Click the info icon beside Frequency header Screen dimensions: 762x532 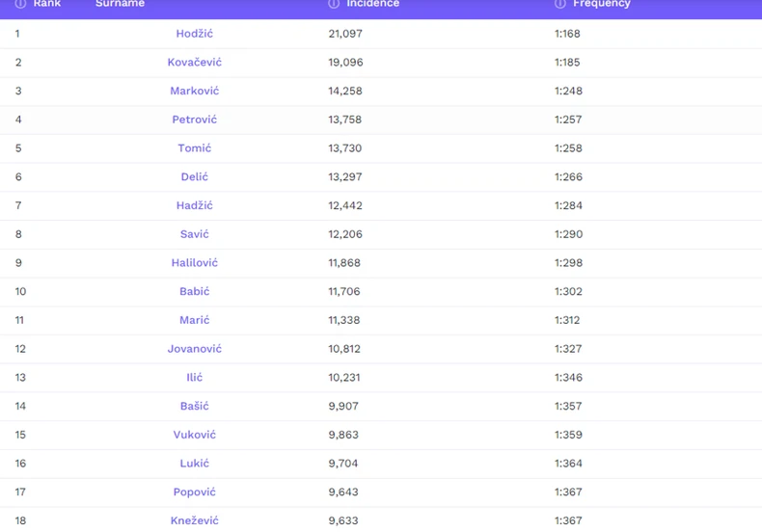pos(560,4)
